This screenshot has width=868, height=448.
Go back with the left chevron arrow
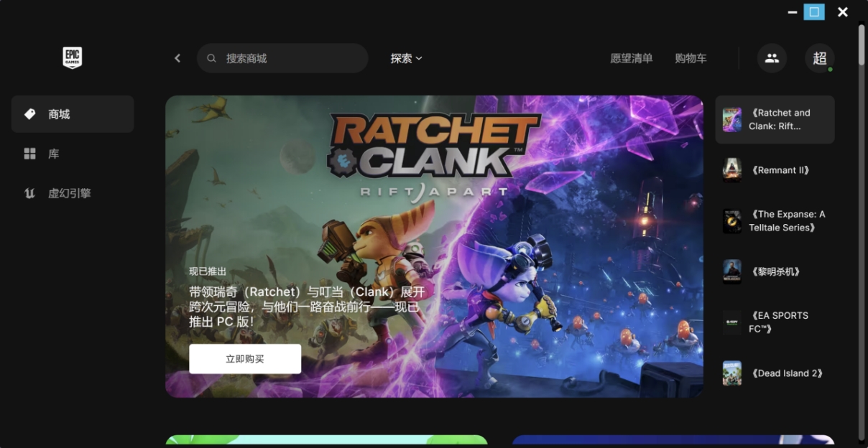pos(177,58)
